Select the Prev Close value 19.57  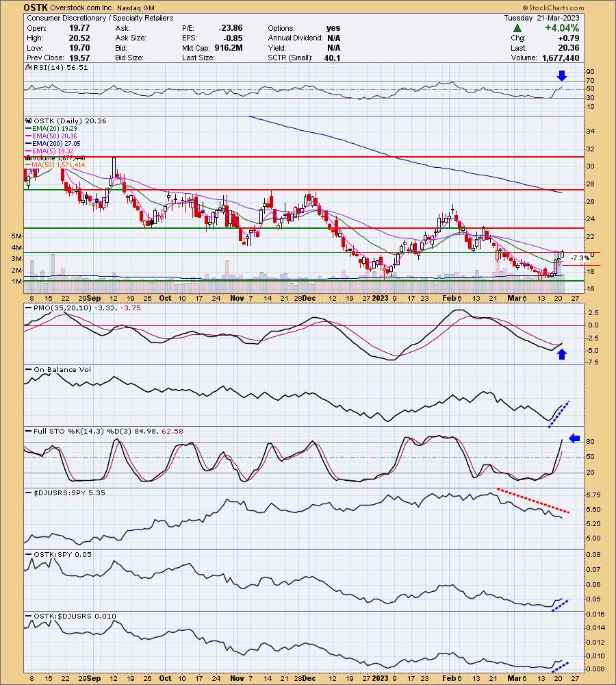tap(79, 58)
